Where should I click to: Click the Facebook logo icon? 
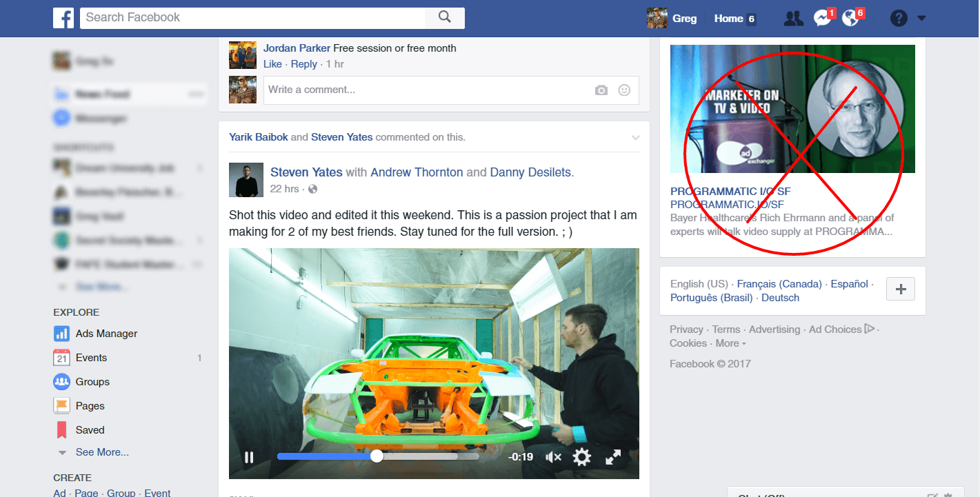(63, 18)
